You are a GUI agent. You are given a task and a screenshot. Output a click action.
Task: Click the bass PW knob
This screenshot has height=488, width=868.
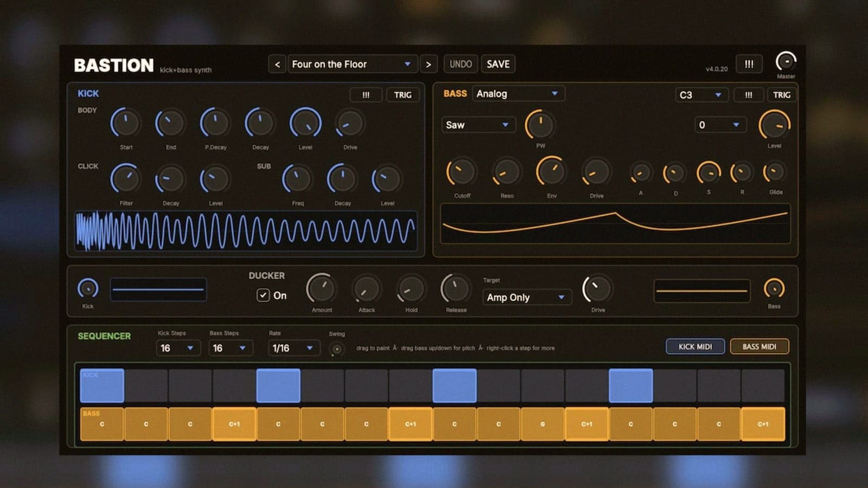pos(540,125)
